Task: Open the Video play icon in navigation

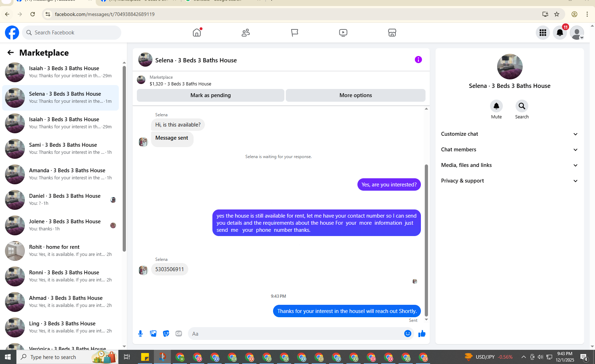Action: click(343, 33)
